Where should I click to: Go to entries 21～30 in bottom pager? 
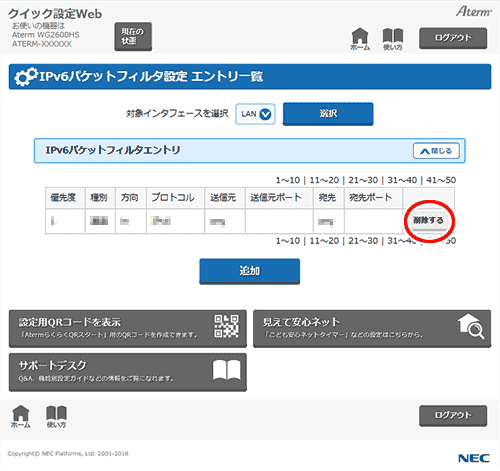point(363,241)
